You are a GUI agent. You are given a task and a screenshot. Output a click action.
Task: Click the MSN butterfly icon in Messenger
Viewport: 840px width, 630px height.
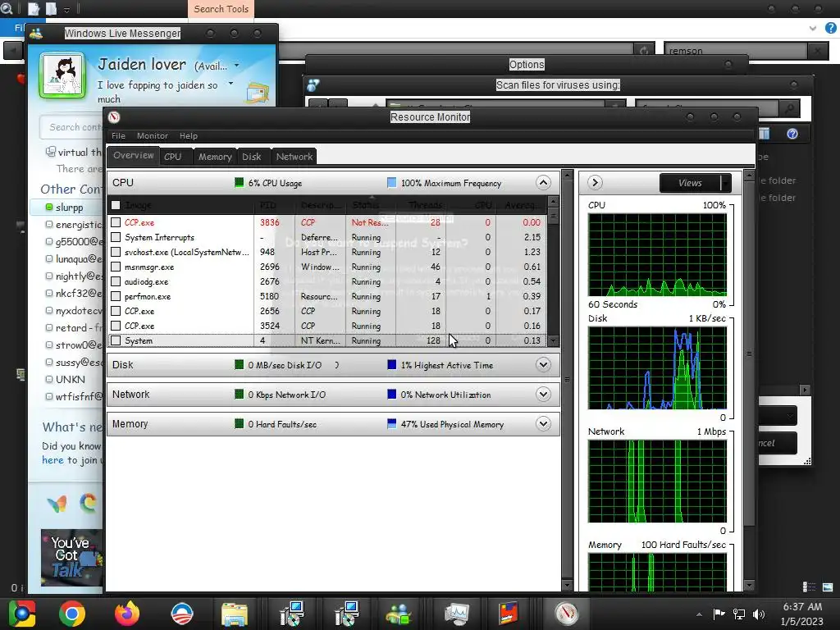(57, 504)
